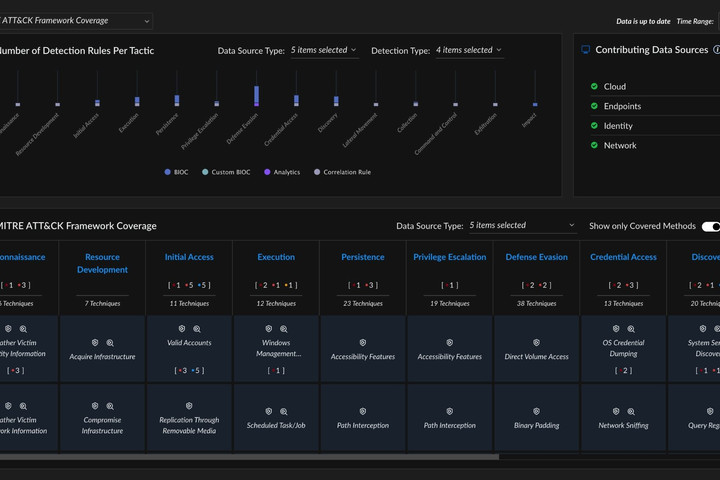
Task: Toggle BIOC series in chart legend
Action: click(176, 172)
